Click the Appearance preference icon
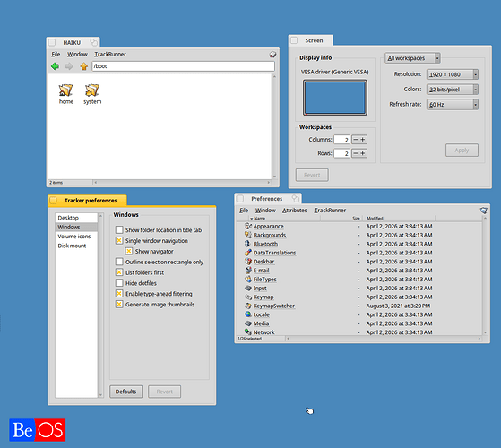The image size is (501, 448). coord(248,226)
